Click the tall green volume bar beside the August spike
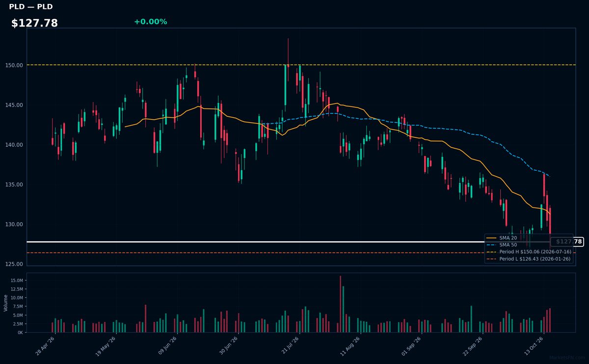Screen dimensions: 589x364 (343, 310)
